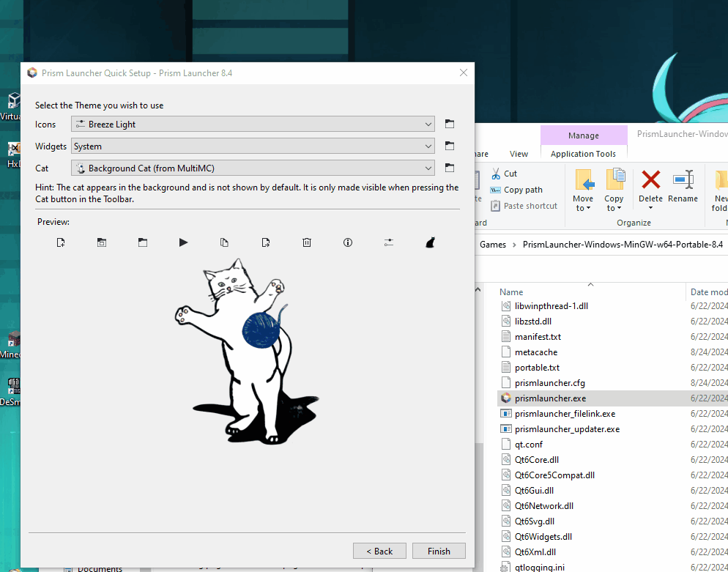This screenshot has height=572, width=728.
Task: Click the Rename icon in the ribbon
Action: click(683, 179)
